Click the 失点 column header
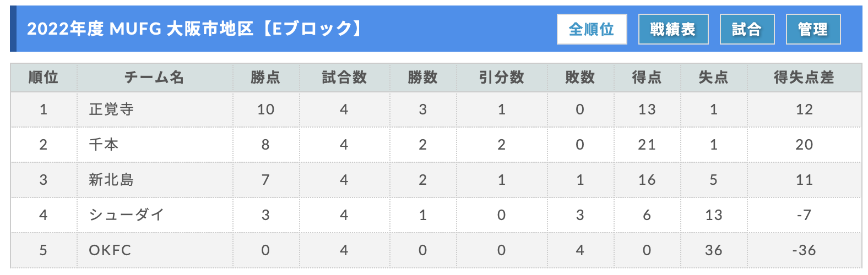This screenshot has height=275, width=868. [x=714, y=78]
